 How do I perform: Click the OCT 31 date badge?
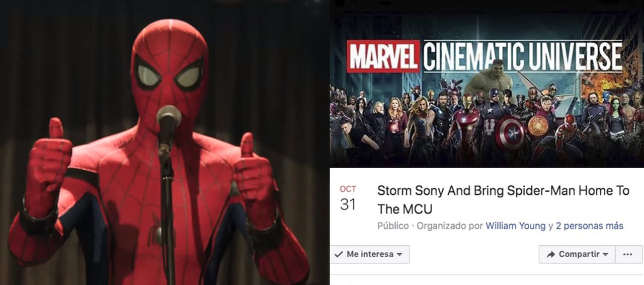[348, 198]
